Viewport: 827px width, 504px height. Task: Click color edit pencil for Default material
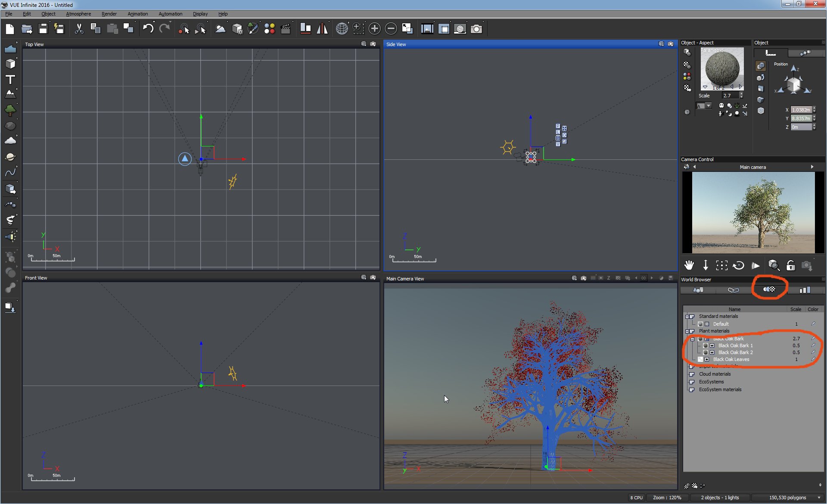point(813,324)
